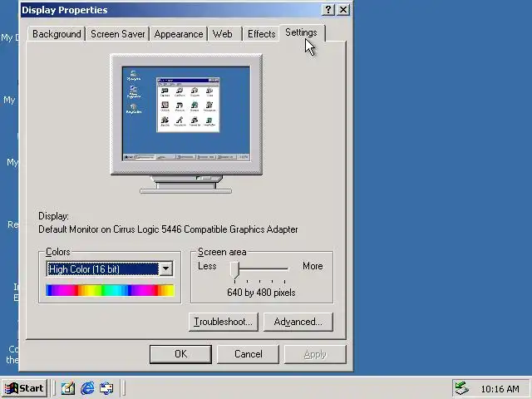
Task: Click the greyed Apply button
Action: click(x=315, y=354)
